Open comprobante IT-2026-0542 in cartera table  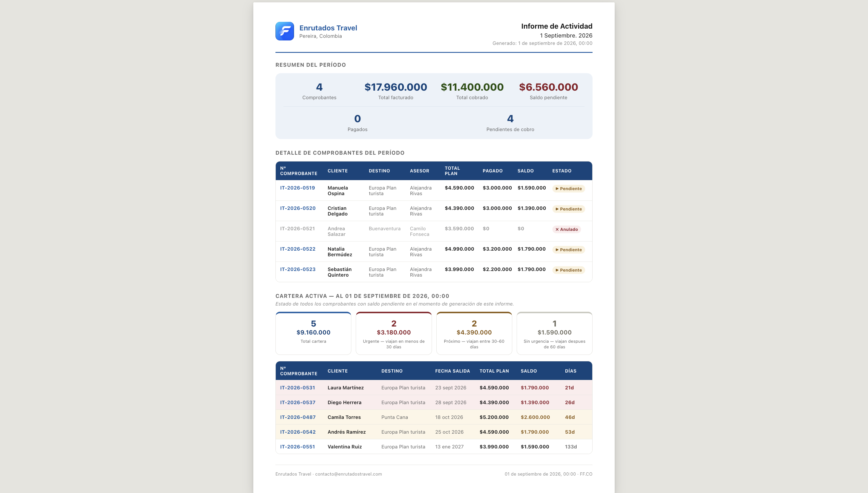point(298,432)
